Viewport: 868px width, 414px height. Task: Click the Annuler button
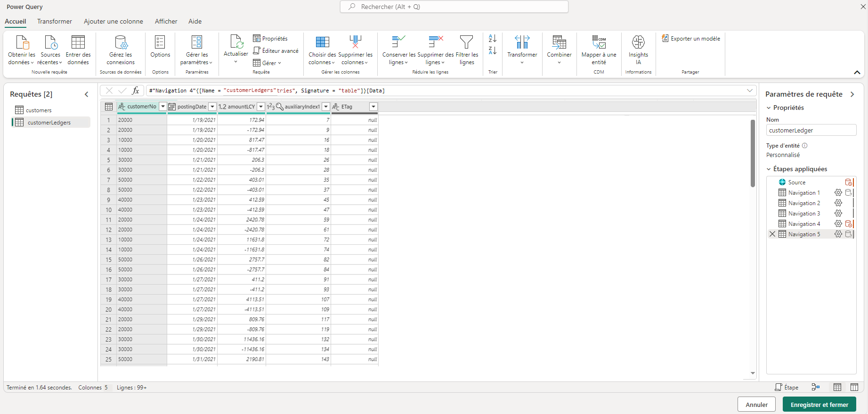756,405
